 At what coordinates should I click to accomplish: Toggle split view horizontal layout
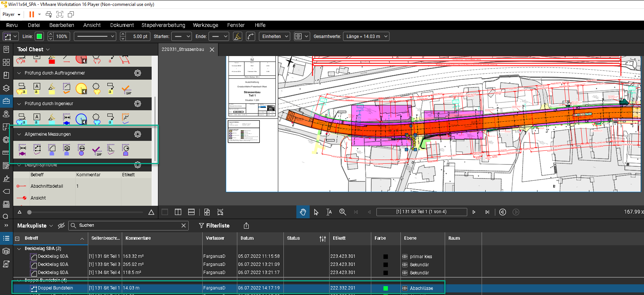[191, 212]
